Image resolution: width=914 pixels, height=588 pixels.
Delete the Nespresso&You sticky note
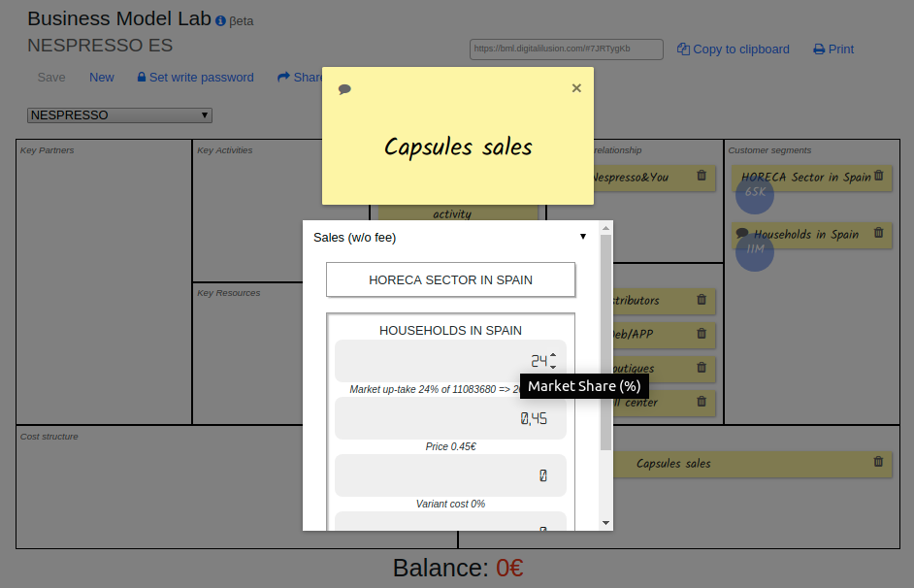pyautogui.click(x=702, y=175)
